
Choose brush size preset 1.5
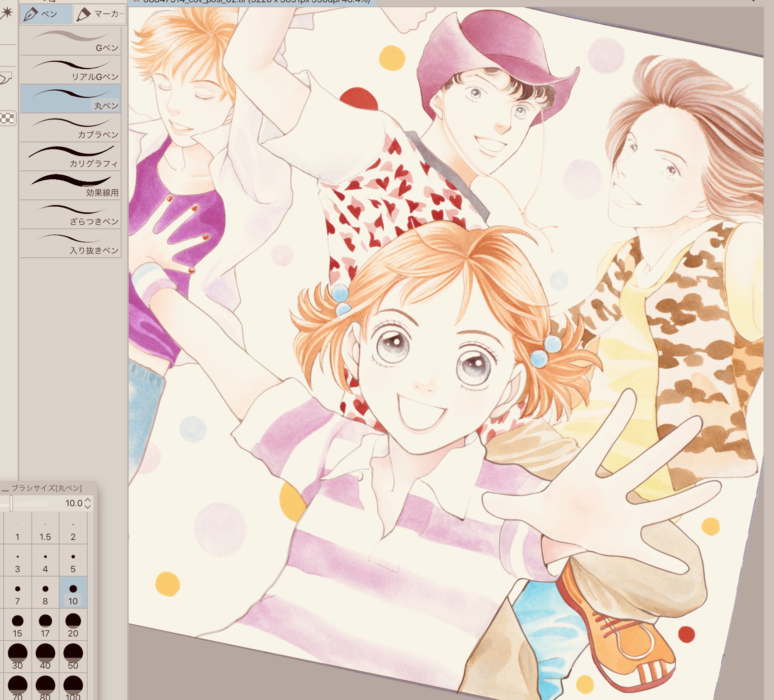coord(45,528)
